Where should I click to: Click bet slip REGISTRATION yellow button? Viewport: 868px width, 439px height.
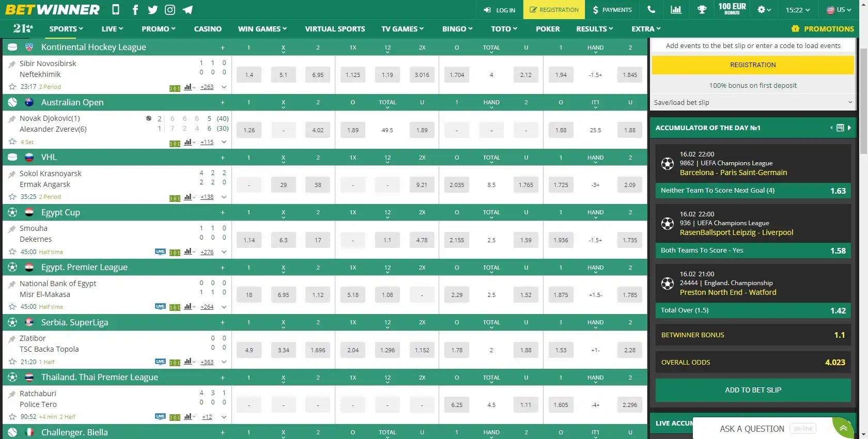(753, 65)
